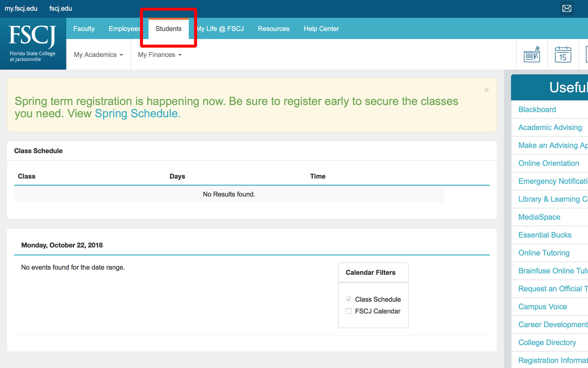Switch to the Faculty tab
This screenshot has height=368, width=588.
84,28
